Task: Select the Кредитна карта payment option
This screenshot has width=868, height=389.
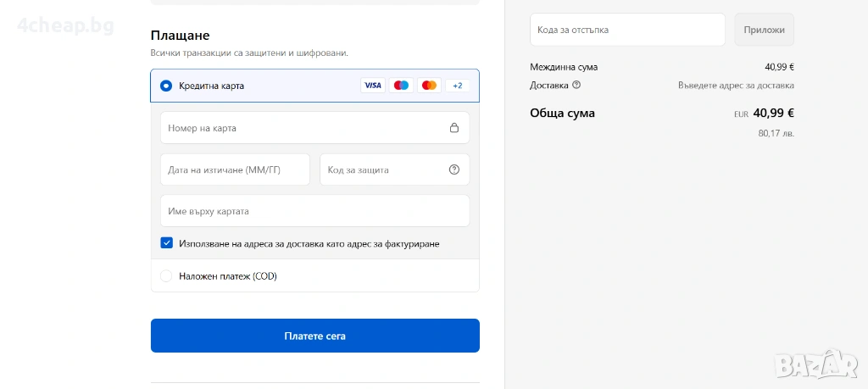Action: [x=166, y=86]
